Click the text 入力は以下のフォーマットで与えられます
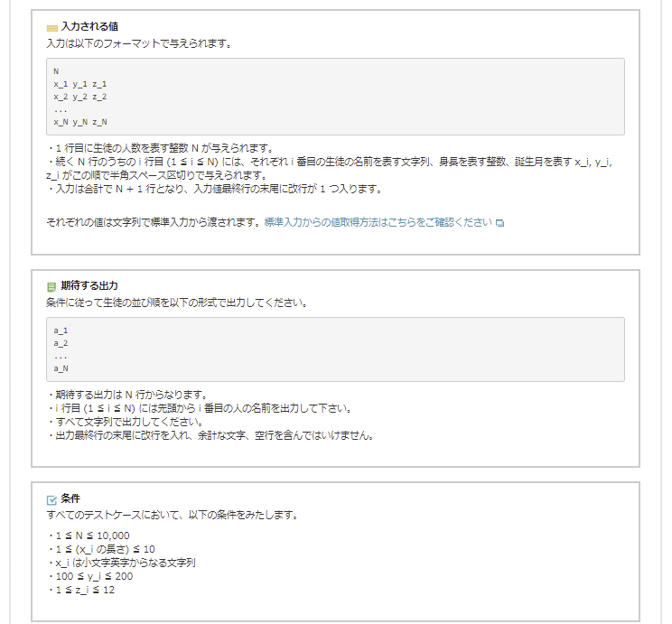The width and height of the screenshot is (672, 624). coord(140,42)
